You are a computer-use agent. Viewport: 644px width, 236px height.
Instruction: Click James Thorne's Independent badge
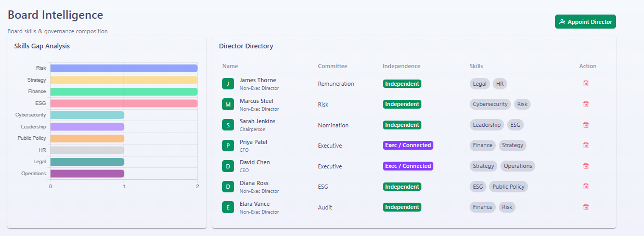click(x=402, y=84)
